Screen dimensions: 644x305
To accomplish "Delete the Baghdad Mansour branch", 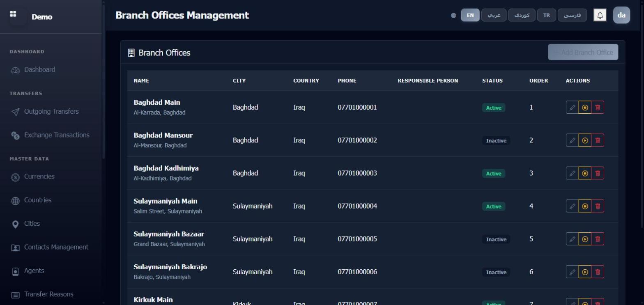I will [x=598, y=140].
